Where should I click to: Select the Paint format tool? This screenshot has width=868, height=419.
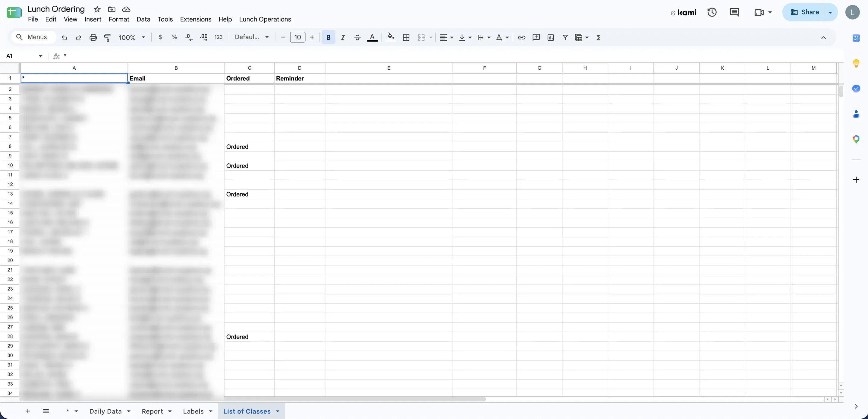pos(108,37)
